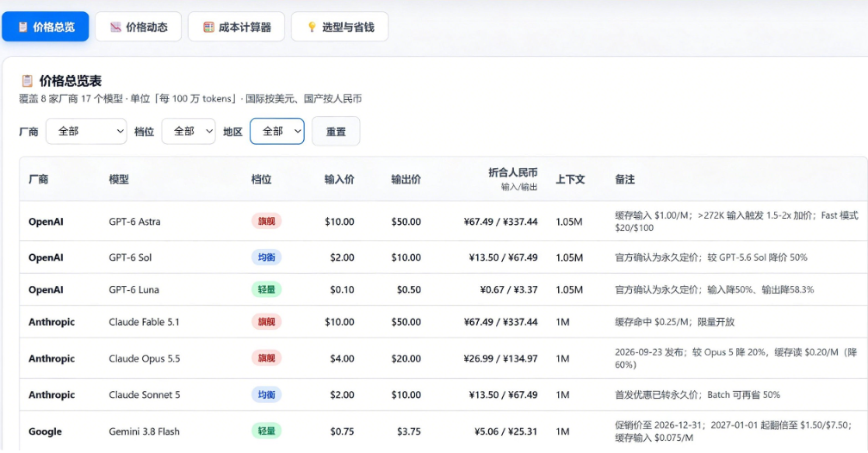Click the $0.10 input price cell
Image resolution: width=868 pixels, height=453 pixels.
pyautogui.click(x=342, y=289)
